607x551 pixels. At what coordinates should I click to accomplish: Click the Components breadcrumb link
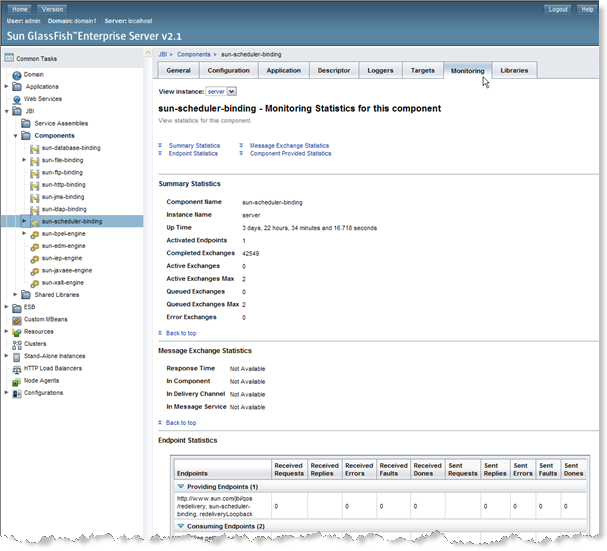(194, 55)
